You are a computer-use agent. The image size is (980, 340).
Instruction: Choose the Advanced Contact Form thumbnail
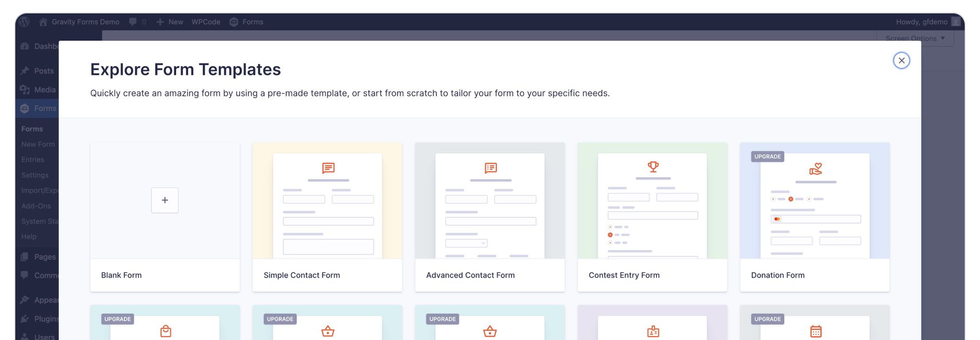click(x=490, y=201)
